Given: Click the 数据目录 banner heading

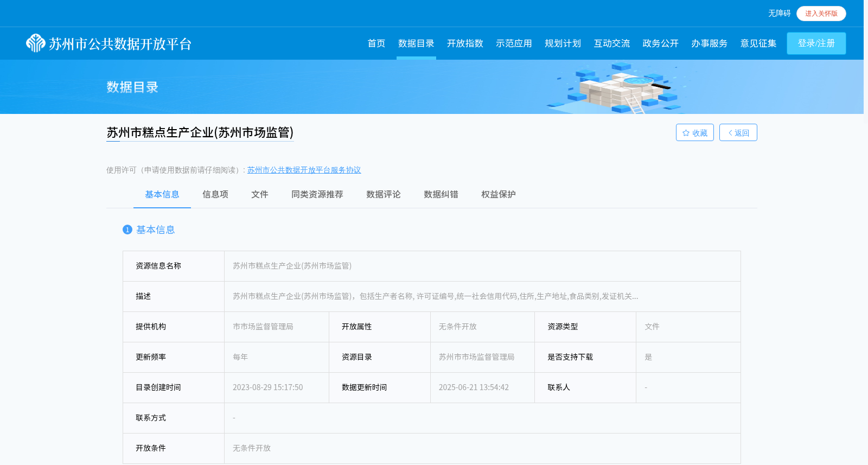Looking at the screenshot, I should 132,87.
